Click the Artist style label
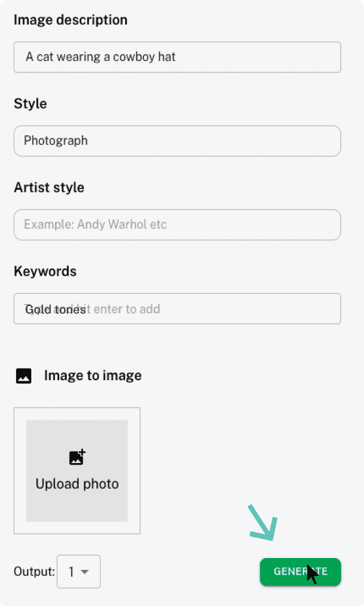 coord(49,187)
